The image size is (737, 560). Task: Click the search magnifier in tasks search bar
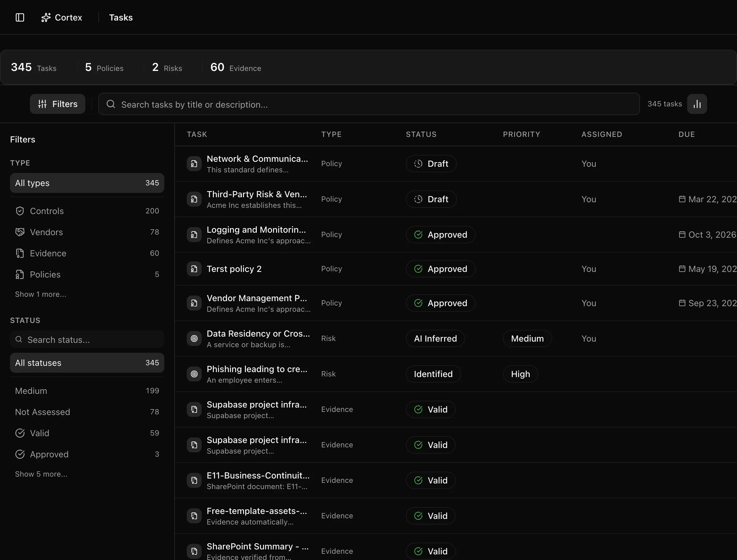[x=111, y=104]
